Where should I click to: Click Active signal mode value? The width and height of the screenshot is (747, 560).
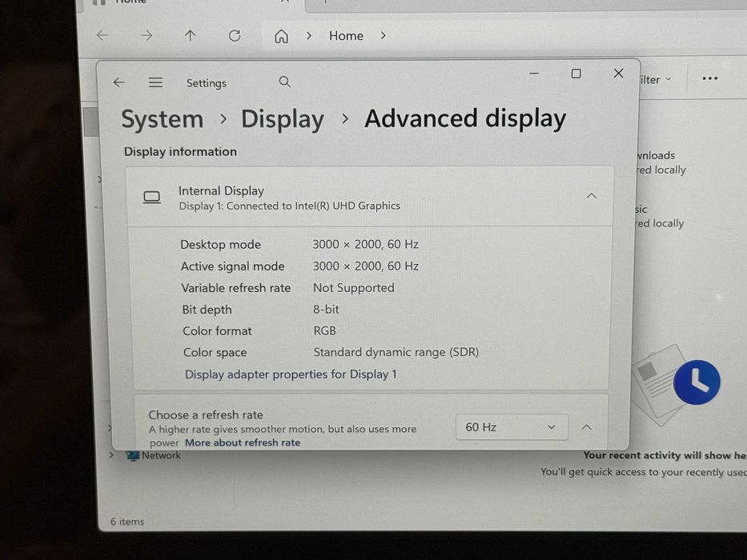coord(366,266)
